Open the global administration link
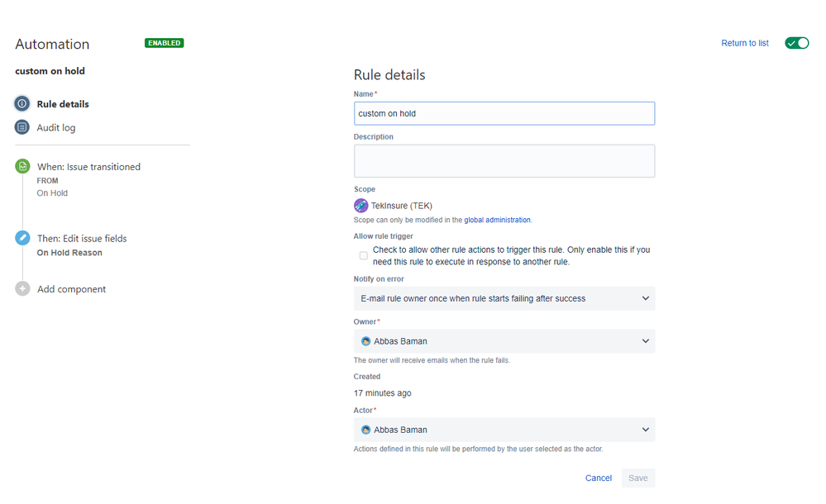 coord(497,221)
